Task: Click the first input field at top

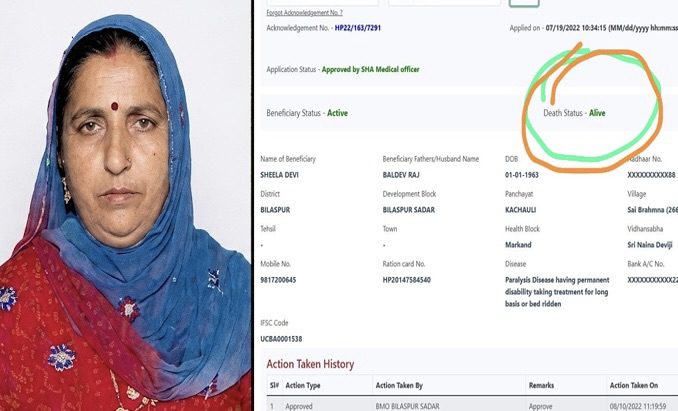Action: click(x=322, y=2)
